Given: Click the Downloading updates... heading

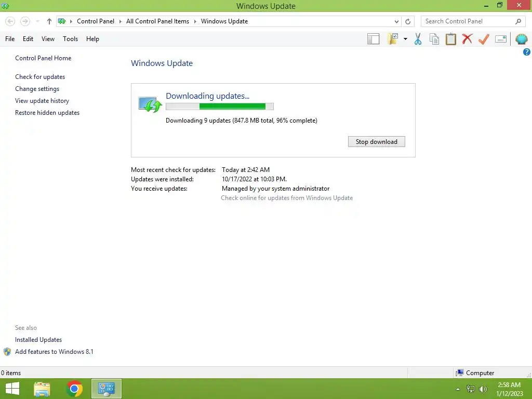Looking at the screenshot, I should point(207,96).
